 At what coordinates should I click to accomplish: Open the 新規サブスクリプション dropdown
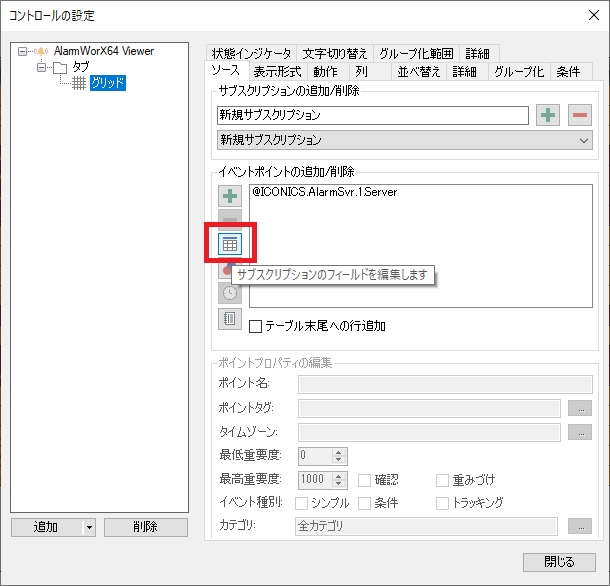(x=405, y=140)
